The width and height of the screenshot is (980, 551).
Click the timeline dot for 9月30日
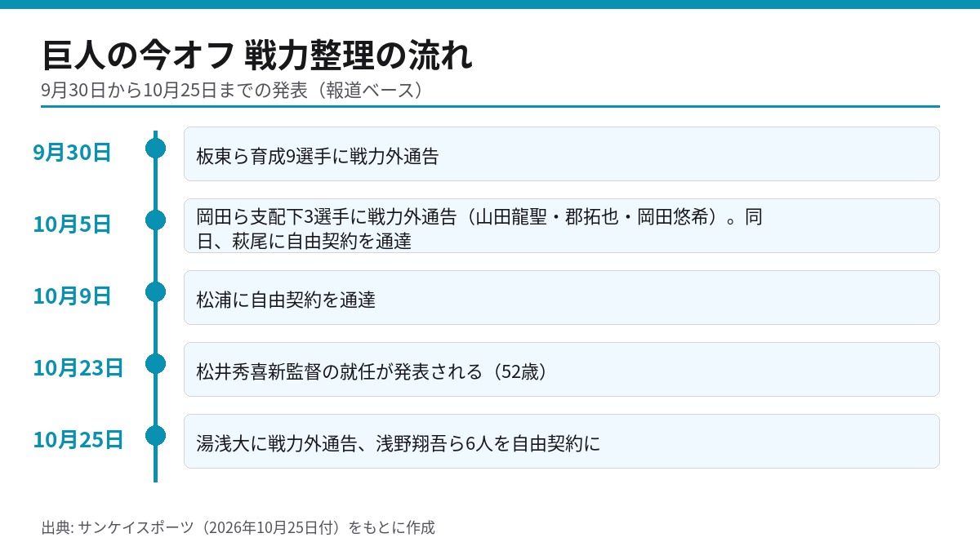[x=155, y=148]
